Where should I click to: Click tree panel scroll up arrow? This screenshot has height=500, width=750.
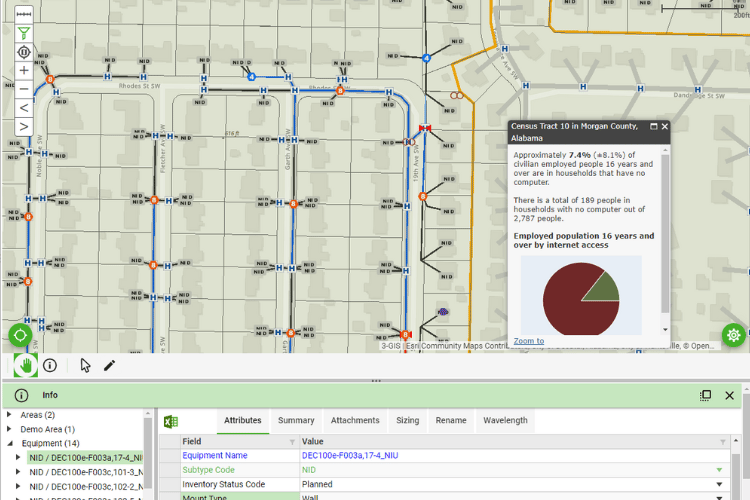coord(148,413)
